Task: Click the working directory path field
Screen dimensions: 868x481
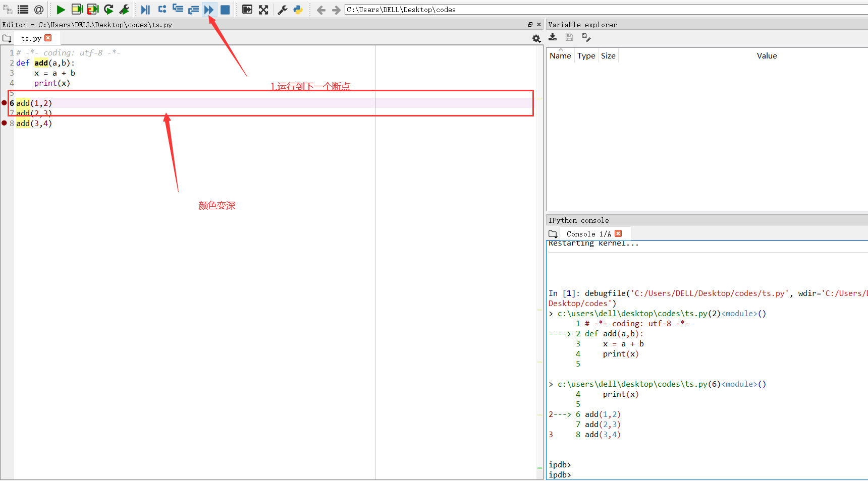Action: tap(454, 10)
